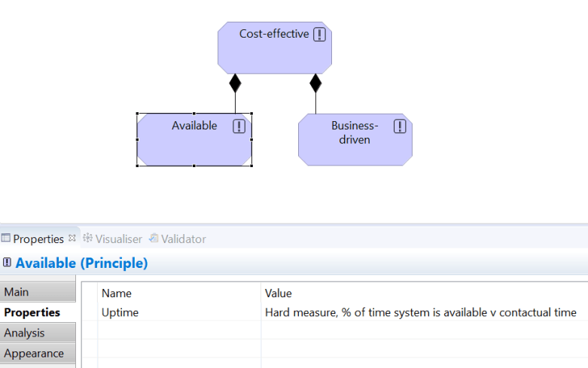
Task: Select composition diamond above the Business-driven element
Action: coord(315,83)
